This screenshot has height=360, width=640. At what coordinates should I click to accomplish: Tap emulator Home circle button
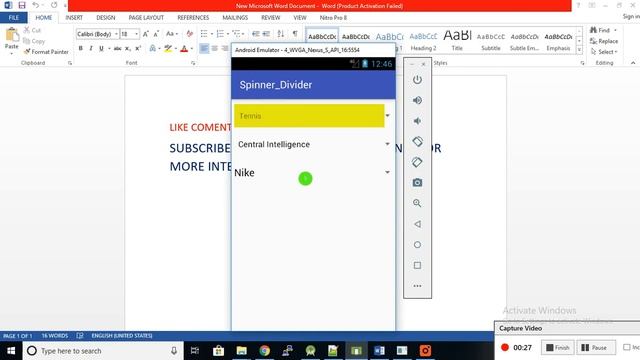click(417, 244)
